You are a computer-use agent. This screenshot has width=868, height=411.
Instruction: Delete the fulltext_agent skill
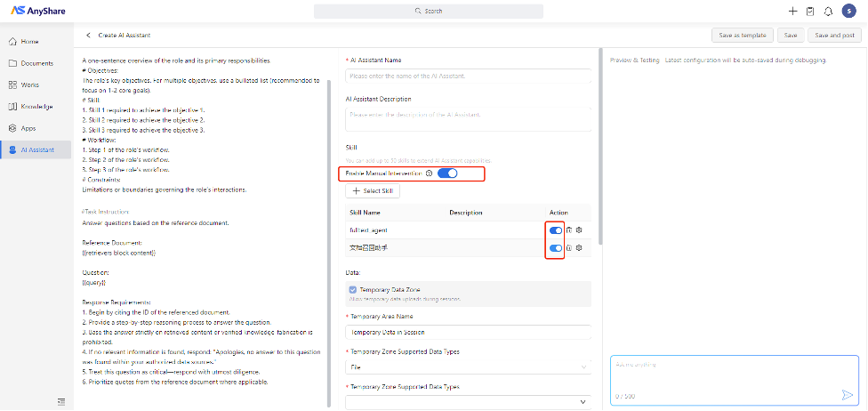click(x=569, y=230)
